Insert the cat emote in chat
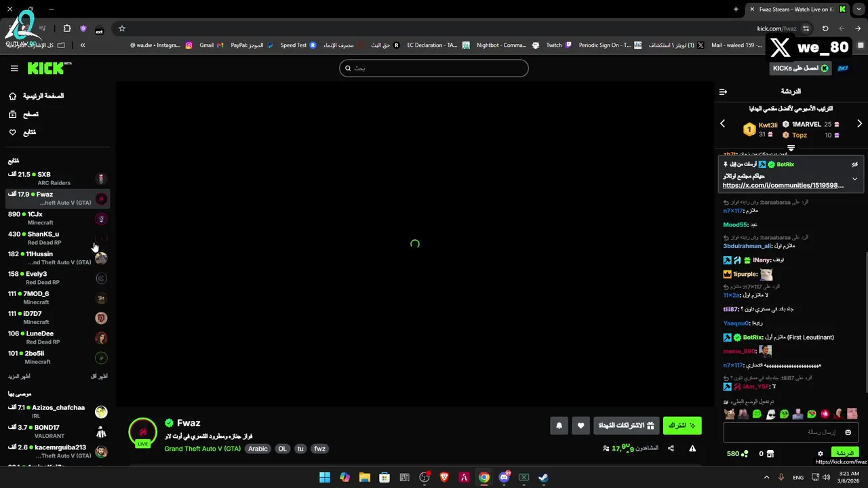This screenshot has width=868, height=488. coord(730,413)
